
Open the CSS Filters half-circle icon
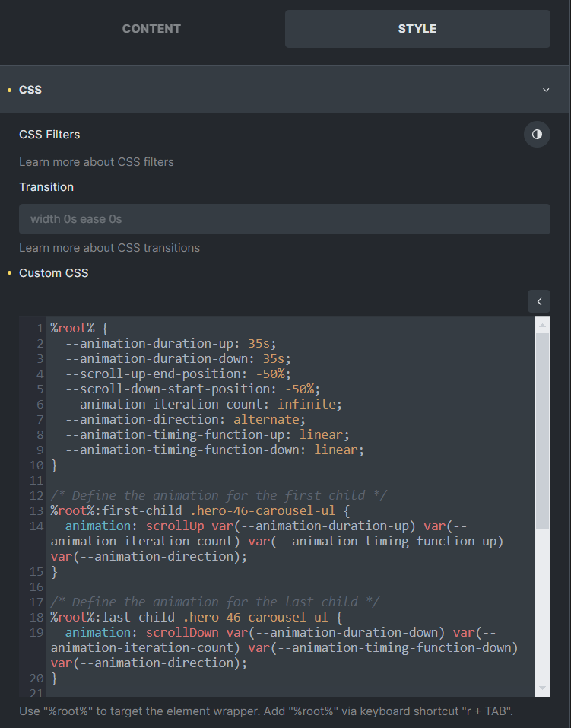(x=537, y=135)
